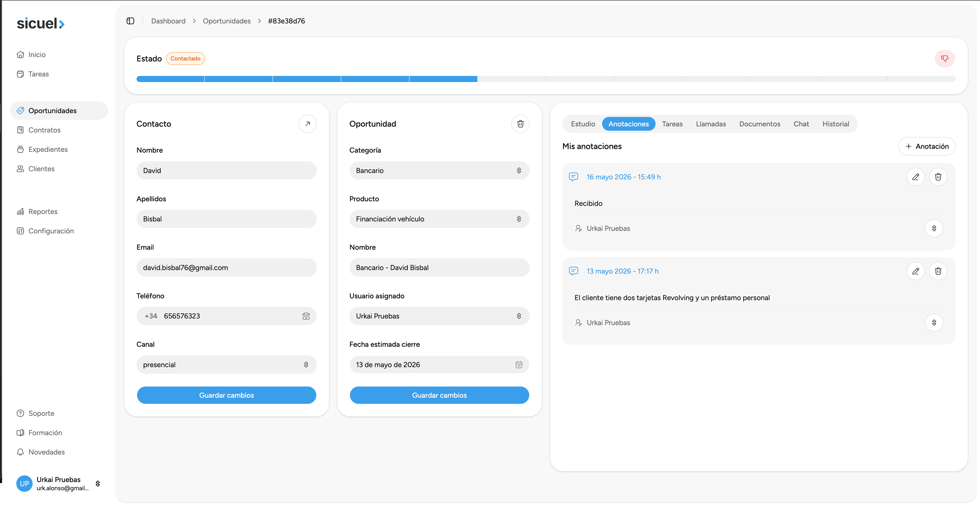Switch to the Llamadas tab

[x=711, y=124]
